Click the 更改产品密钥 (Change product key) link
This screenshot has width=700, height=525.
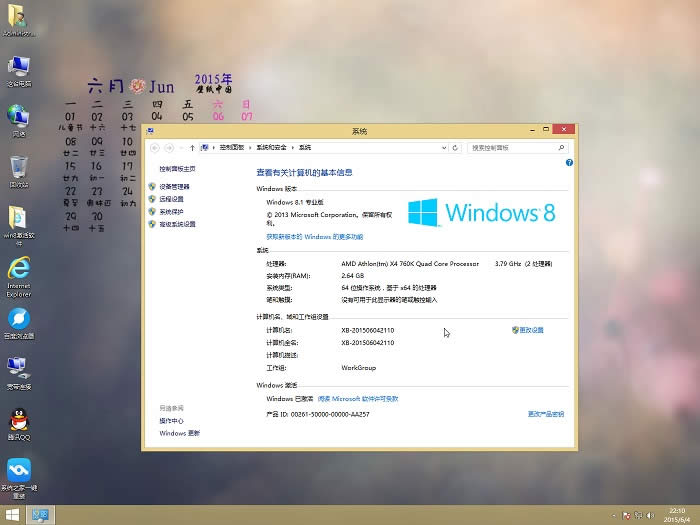545,414
